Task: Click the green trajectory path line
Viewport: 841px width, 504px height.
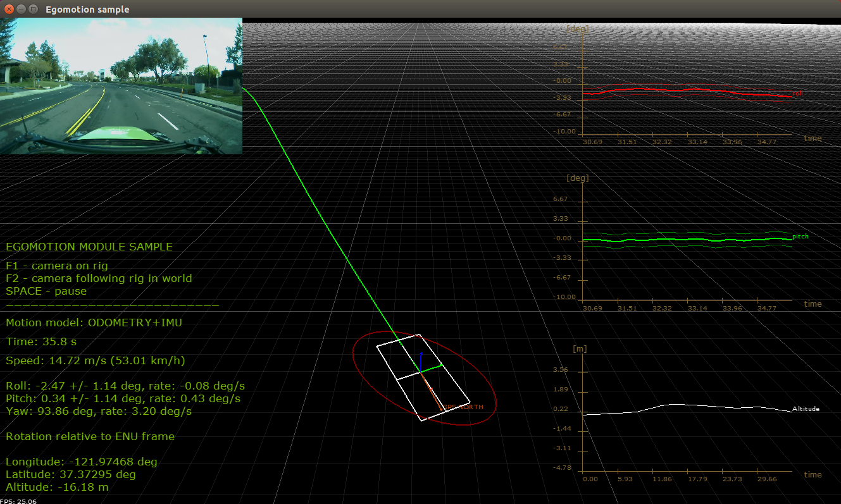Action: click(x=316, y=209)
